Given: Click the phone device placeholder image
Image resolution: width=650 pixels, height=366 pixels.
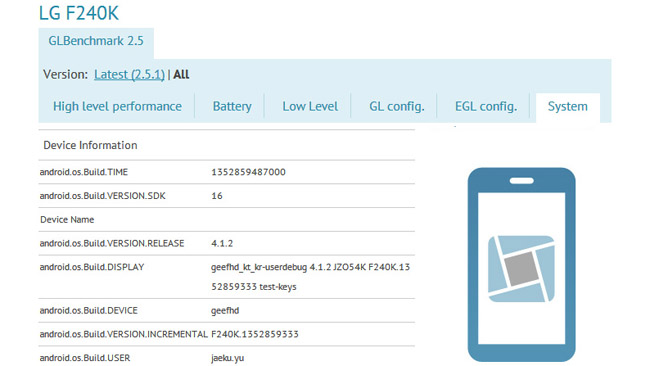Looking at the screenshot, I should [x=521, y=264].
